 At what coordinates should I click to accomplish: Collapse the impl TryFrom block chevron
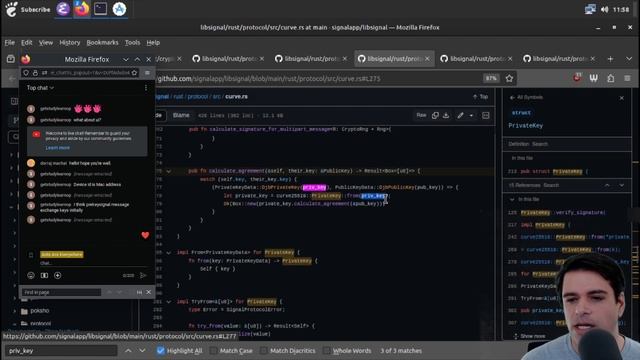pos(169,302)
